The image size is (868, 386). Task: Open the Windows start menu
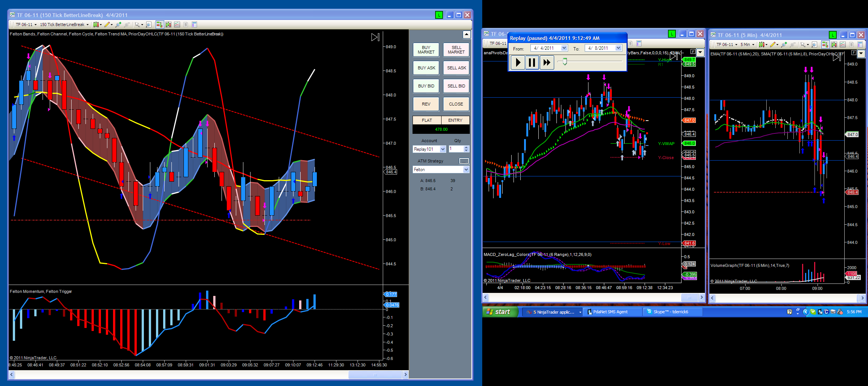pyautogui.click(x=500, y=312)
